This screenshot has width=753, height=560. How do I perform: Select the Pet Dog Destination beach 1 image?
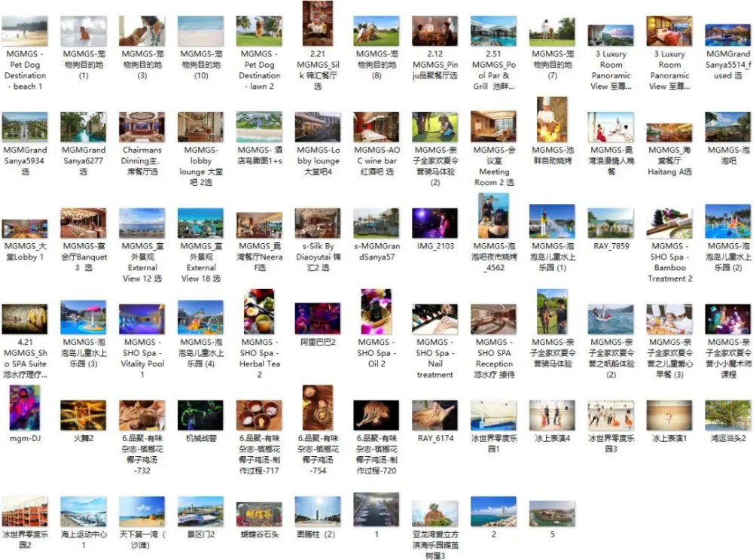25,32
